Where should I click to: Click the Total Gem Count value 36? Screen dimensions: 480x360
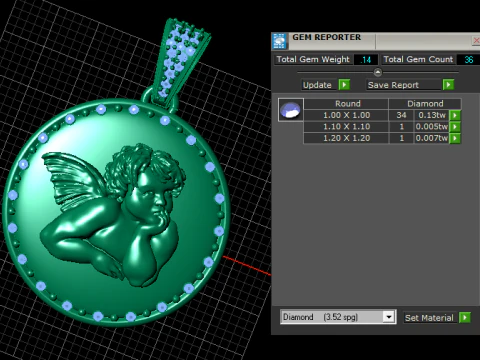(468, 60)
